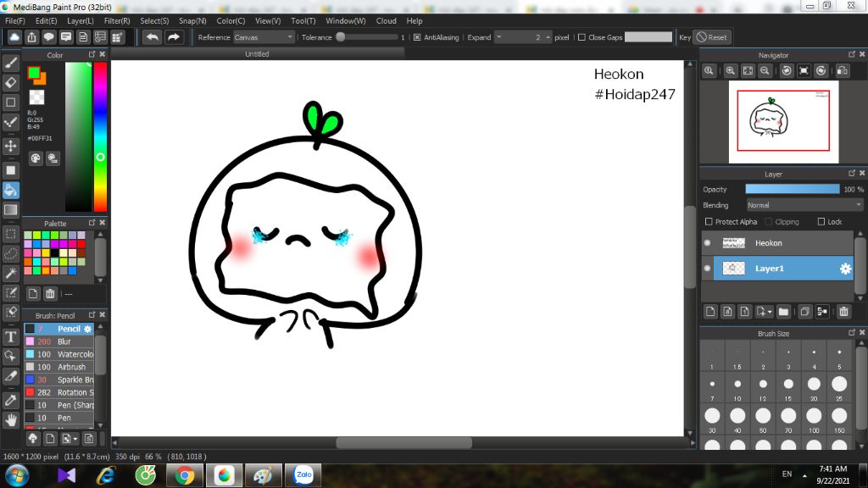Open Layer1 settings gear
Image resolution: width=868 pixels, height=488 pixels.
click(x=845, y=269)
